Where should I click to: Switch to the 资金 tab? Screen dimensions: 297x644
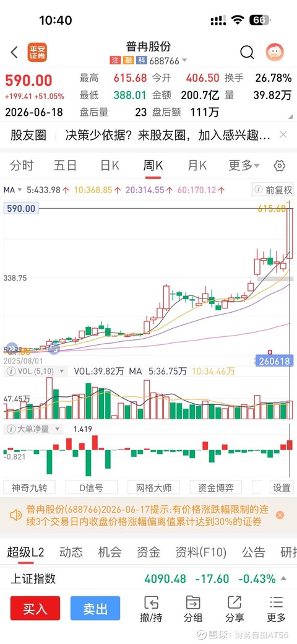(x=148, y=552)
